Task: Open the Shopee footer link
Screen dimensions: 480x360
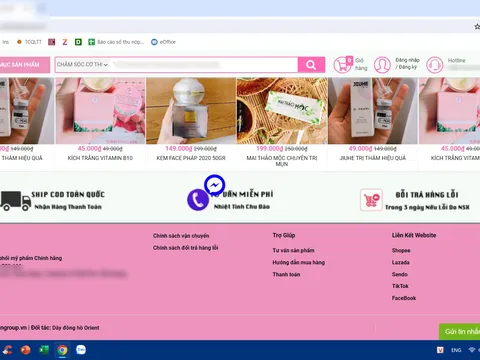Action: (401, 250)
